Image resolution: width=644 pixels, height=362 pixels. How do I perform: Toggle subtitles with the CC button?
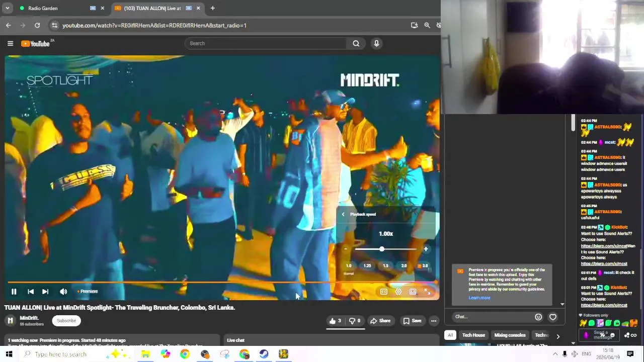pos(384,292)
